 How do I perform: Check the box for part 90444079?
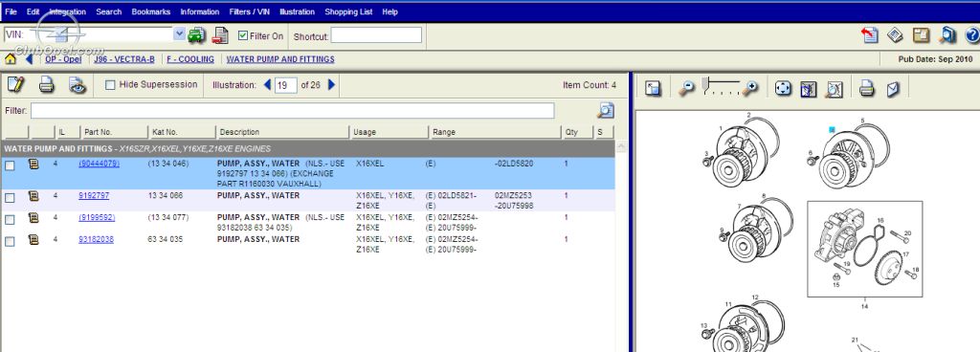[x=10, y=166]
